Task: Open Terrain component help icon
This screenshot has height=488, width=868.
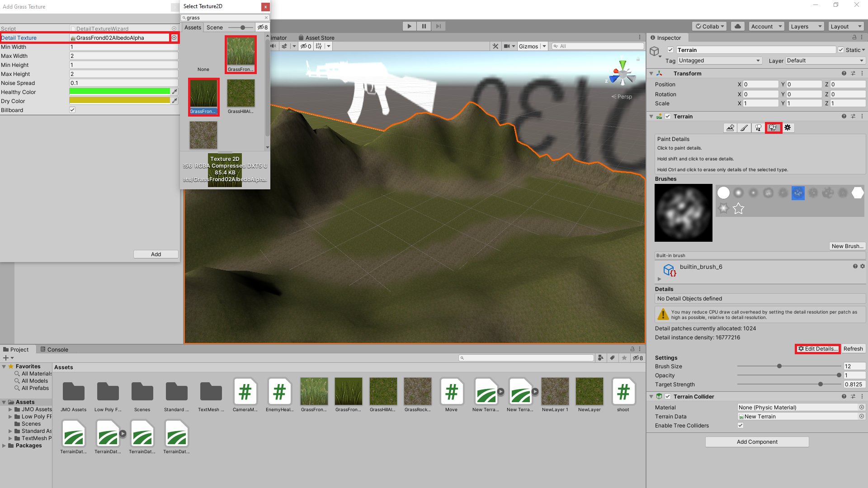Action: tap(844, 116)
